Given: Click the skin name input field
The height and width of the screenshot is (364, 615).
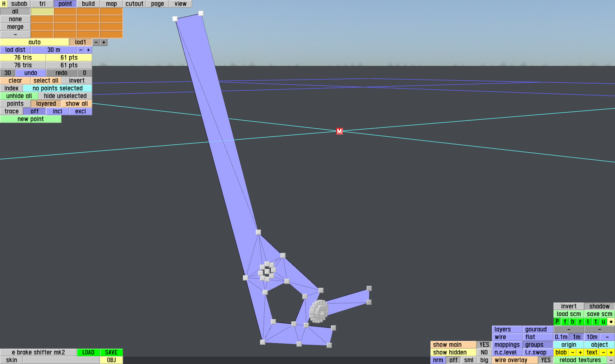Looking at the screenshot, I should [x=61, y=360].
